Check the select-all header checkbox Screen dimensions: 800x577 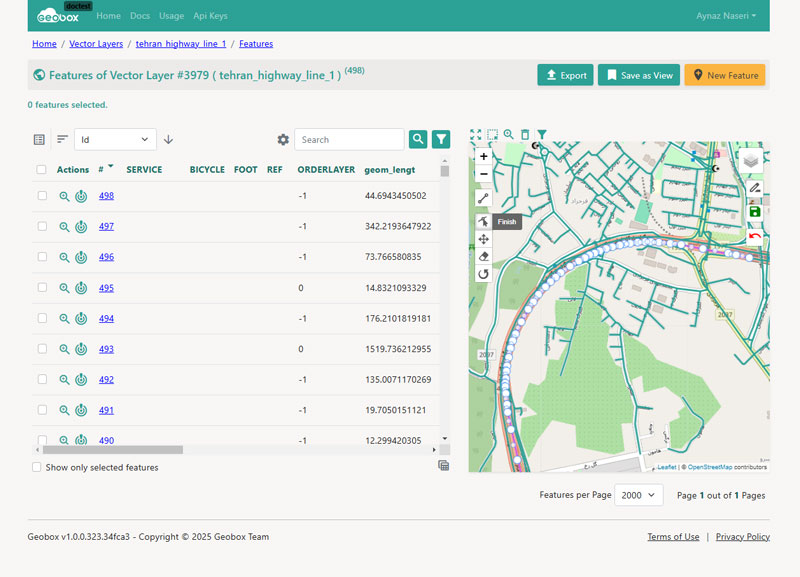coord(42,170)
